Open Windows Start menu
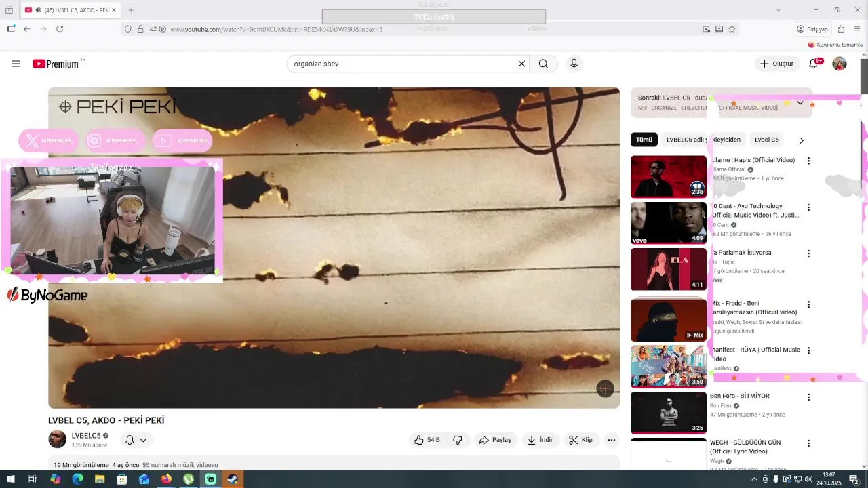 click(x=11, y=479)
